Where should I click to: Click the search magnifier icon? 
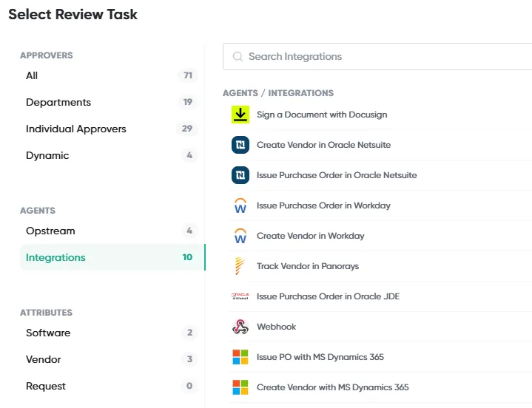[238, 57]
